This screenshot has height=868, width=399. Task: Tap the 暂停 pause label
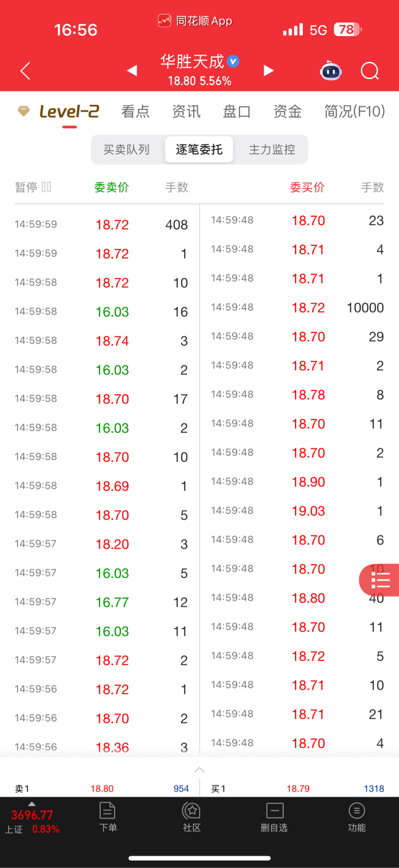click(x=26, y=187)
